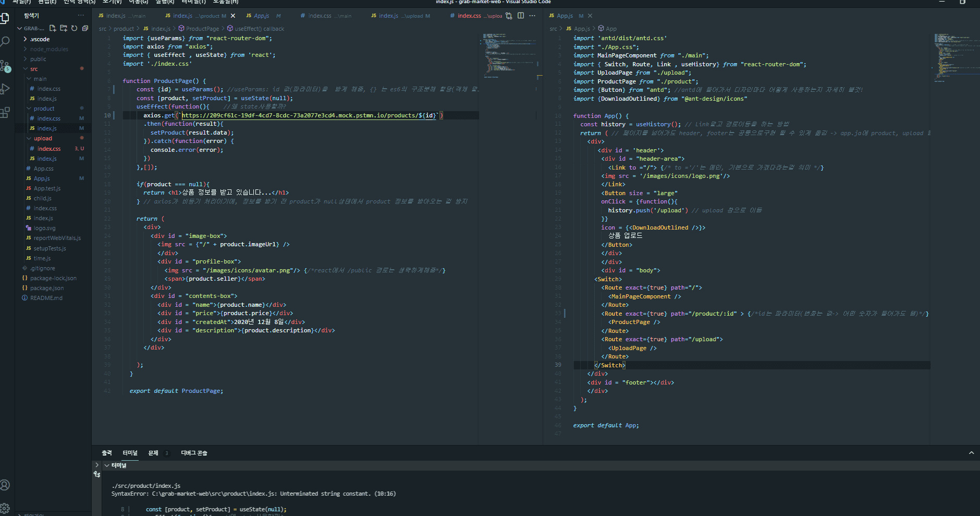The image size is (980, 516).
Task: Open the Accounts icon in activity bar
Action: [x=5, y=485]
